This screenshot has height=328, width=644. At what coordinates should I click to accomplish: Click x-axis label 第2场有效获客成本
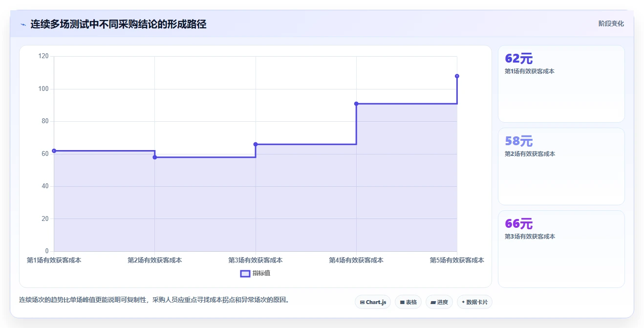(155, 260)
